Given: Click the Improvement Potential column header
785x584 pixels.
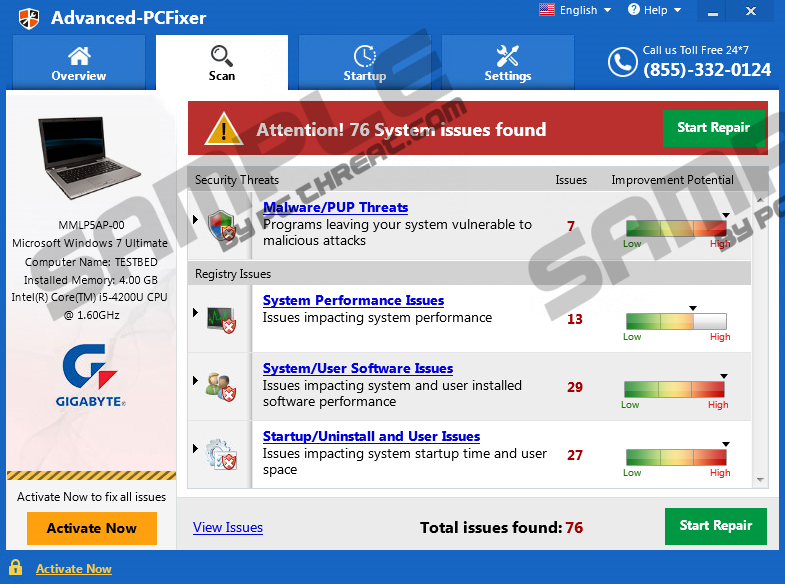Looking at the screenshot, I should (x=672, y=180).
